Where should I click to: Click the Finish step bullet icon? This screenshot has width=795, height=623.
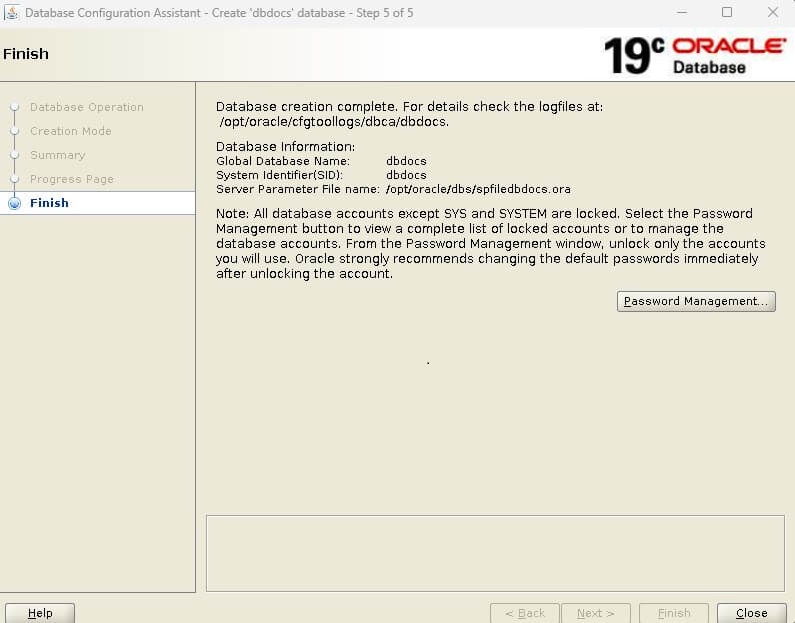pyautogui.click(x=15, y=203)
